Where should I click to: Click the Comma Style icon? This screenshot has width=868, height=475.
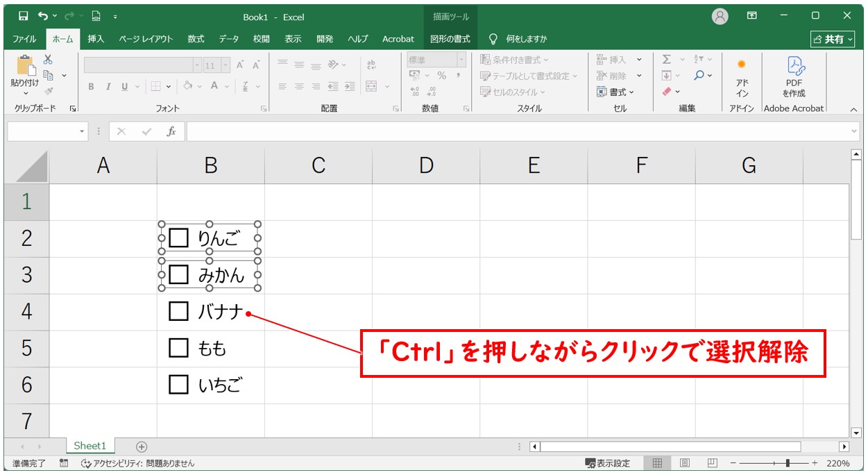458,76
